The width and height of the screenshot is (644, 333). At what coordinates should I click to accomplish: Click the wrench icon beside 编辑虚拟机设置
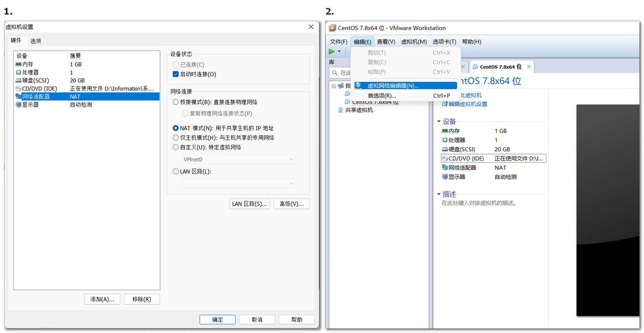coord(445,104)
